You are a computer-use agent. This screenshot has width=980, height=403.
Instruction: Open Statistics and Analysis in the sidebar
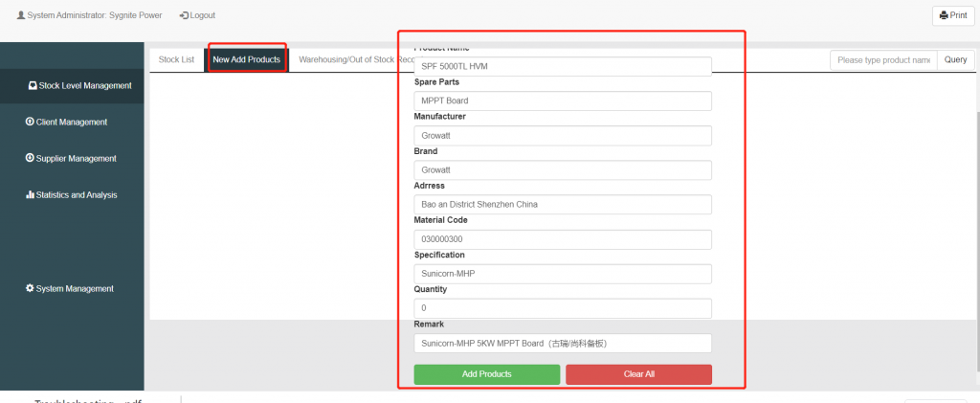click(x=72, y=194)
